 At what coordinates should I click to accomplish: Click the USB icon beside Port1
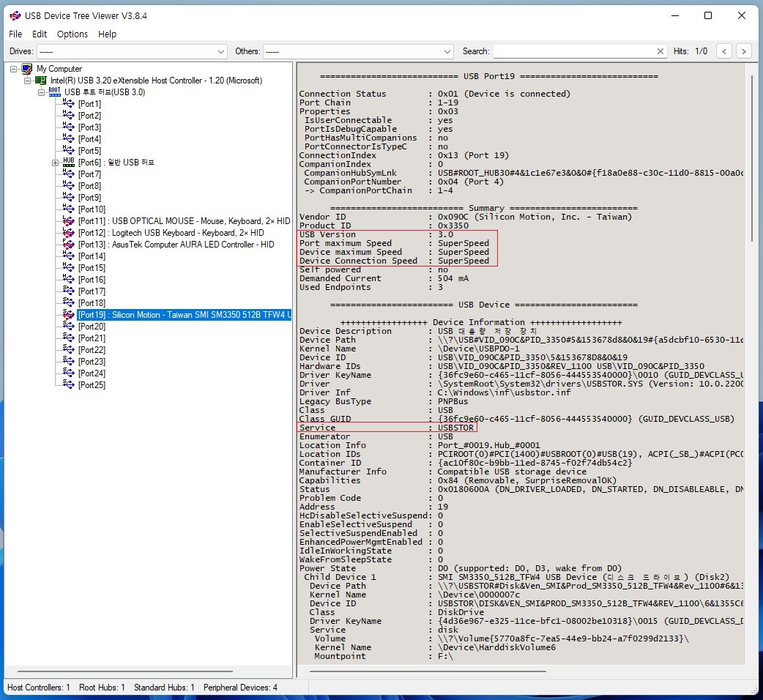(x=68, y=104)
